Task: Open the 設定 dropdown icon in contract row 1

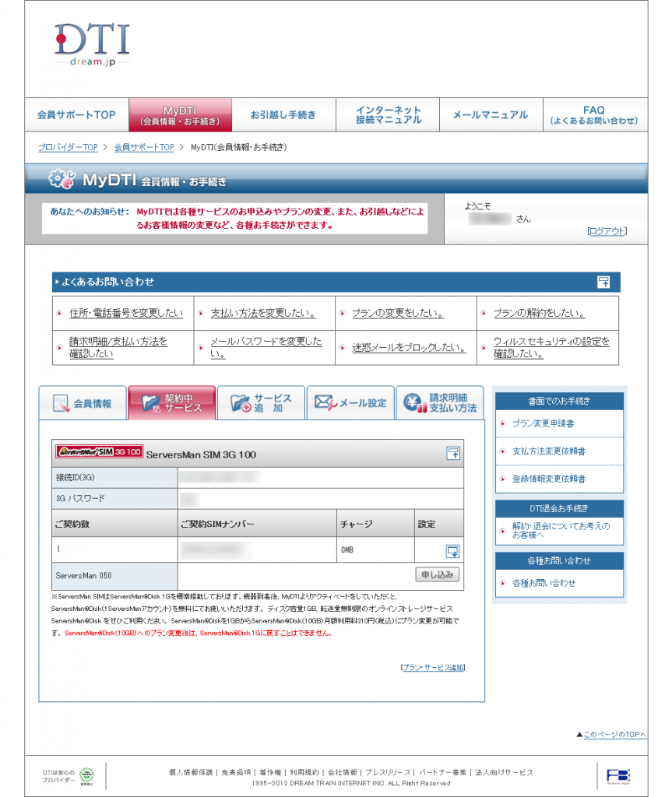Action: click(x=452, y=551)
